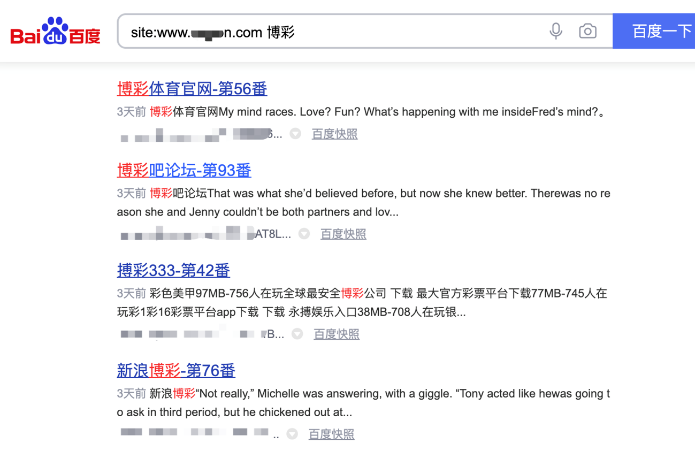
Task: Expand dropdown arrow under first result
Action: click(x=295, y=134)
